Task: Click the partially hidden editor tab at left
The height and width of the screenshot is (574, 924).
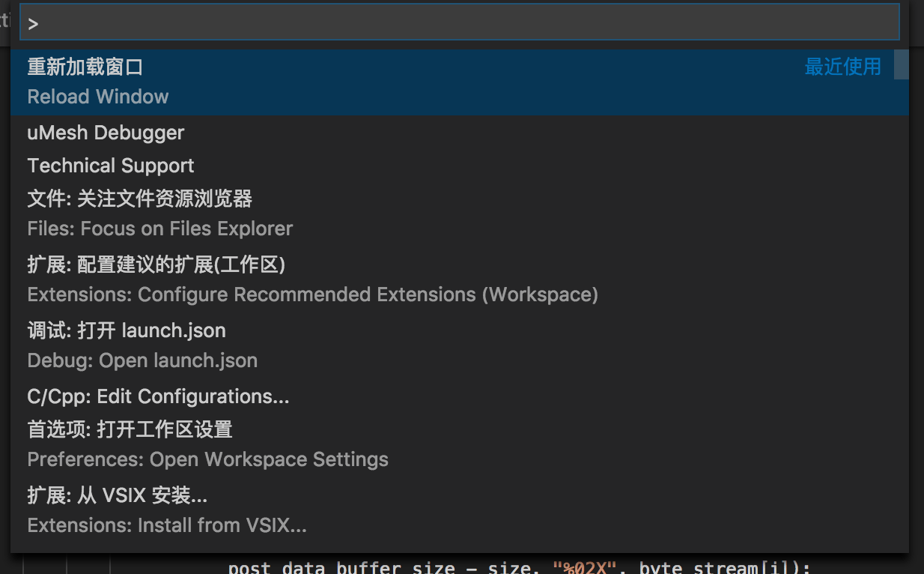Action: (x=4, y=20)
